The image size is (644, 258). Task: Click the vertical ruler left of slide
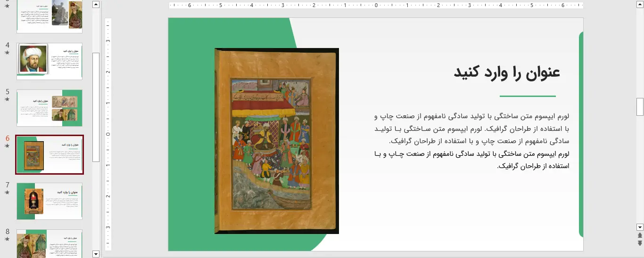(x=108, y=134)
